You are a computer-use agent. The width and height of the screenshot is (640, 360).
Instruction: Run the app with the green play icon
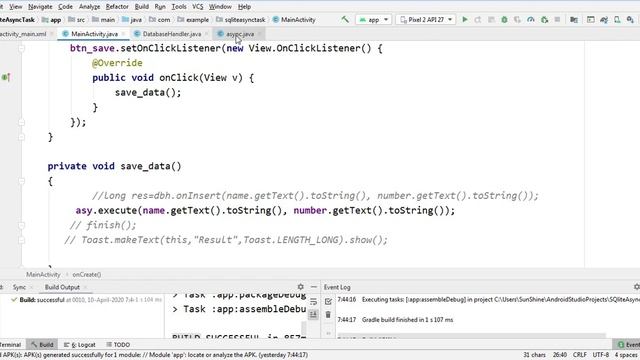point(464,19)
